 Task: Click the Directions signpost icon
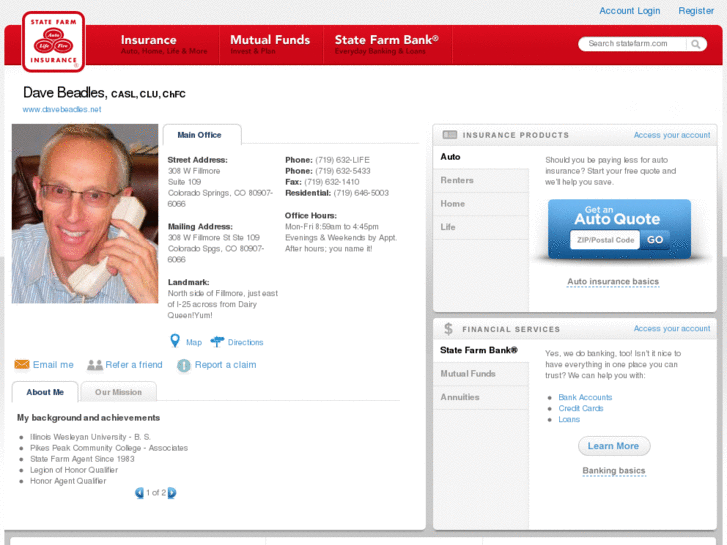217,342
